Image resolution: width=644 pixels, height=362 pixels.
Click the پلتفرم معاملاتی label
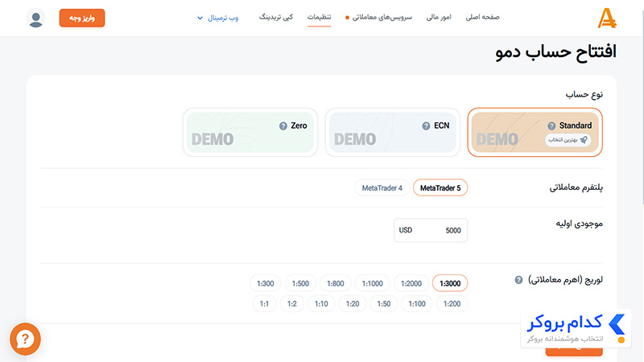[576, 187]
